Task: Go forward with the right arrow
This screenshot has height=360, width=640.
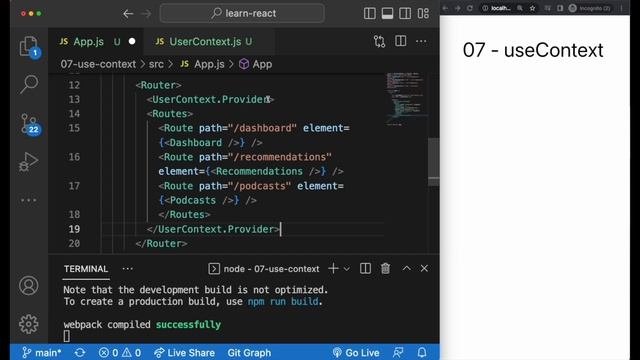Action: tap(146, 13)
